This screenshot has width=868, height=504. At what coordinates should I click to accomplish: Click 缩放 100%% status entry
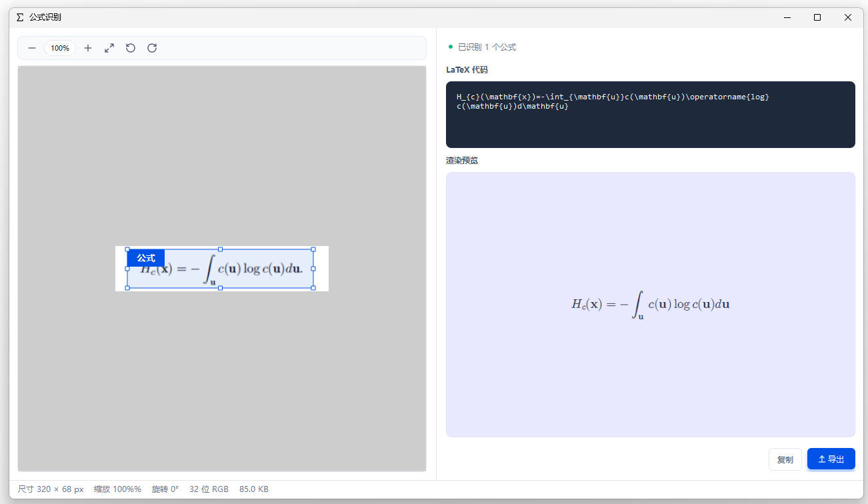pos(117,489)
